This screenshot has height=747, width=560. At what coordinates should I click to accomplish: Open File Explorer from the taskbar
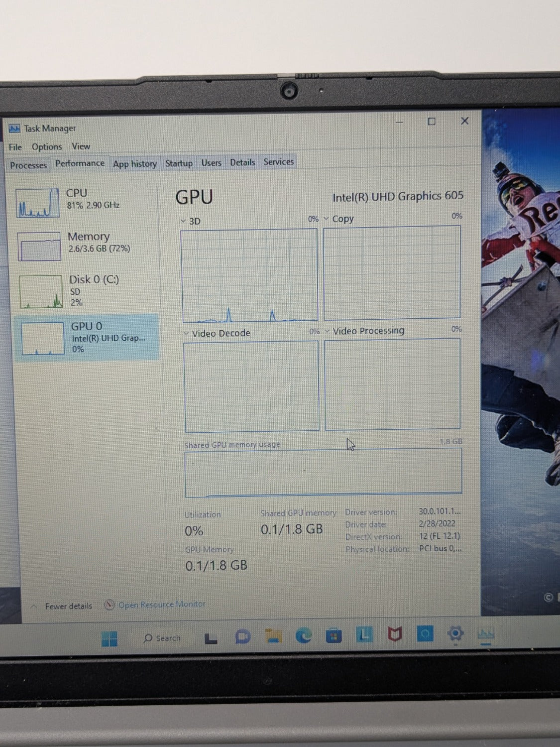[273, 636]
